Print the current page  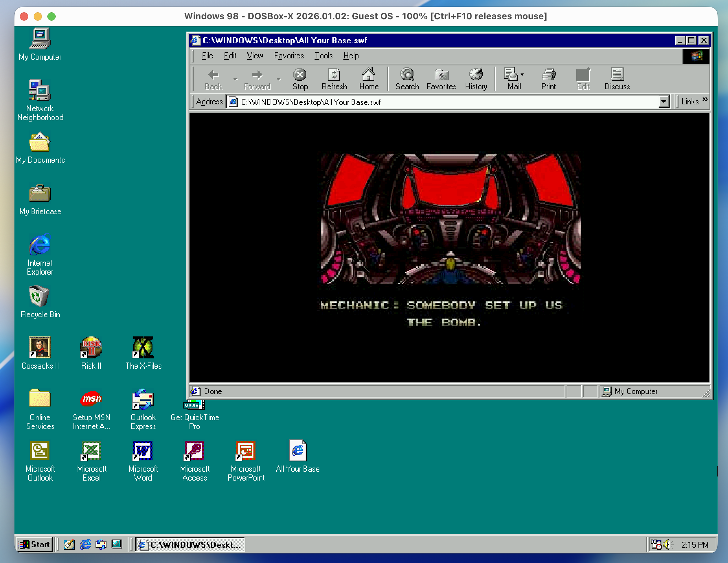coord(548,79)
